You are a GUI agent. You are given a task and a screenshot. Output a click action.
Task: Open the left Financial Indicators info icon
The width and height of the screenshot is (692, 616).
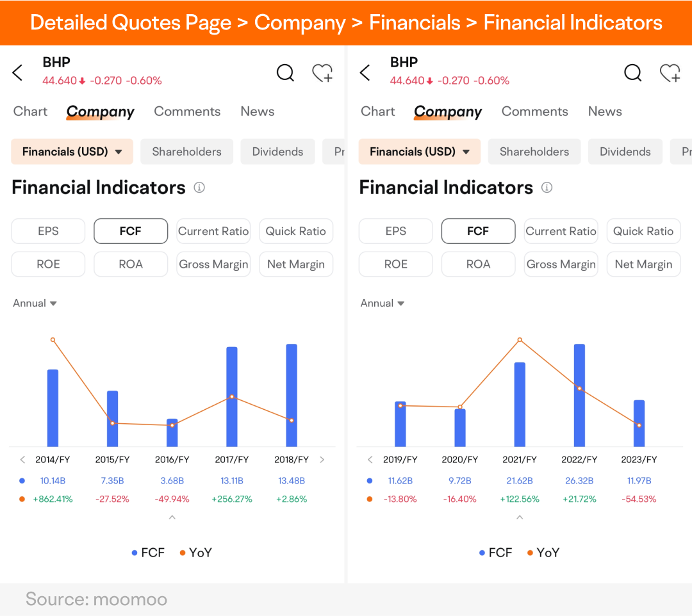(x=199, y=188)
